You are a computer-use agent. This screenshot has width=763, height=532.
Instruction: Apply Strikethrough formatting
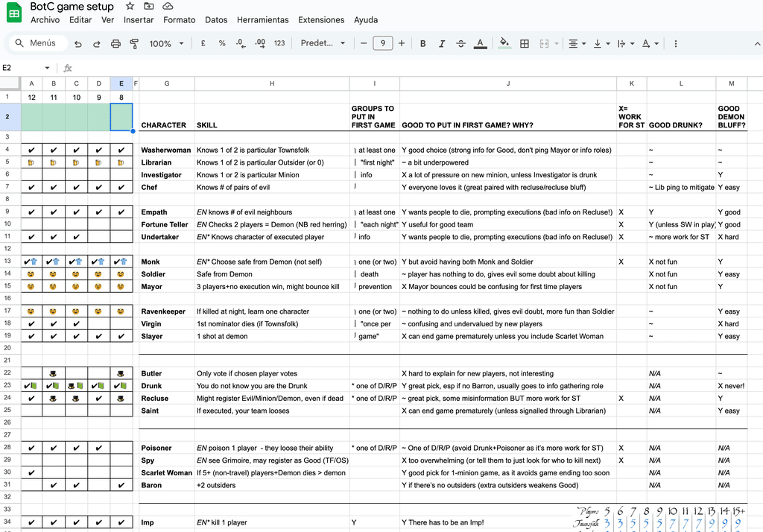tap(460, 44)
